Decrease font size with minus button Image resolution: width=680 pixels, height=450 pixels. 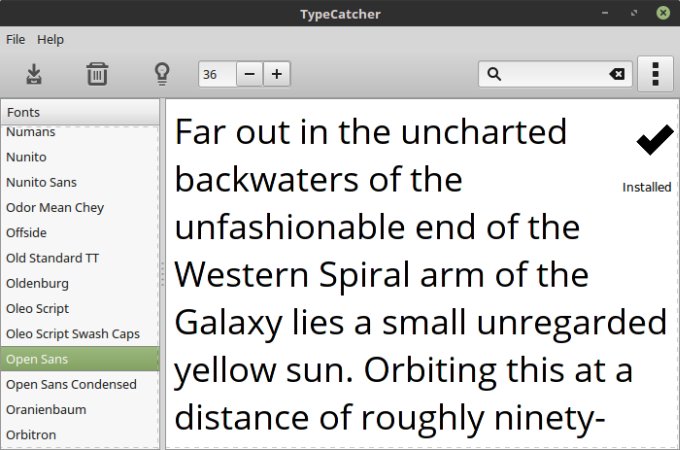(249, 74)
